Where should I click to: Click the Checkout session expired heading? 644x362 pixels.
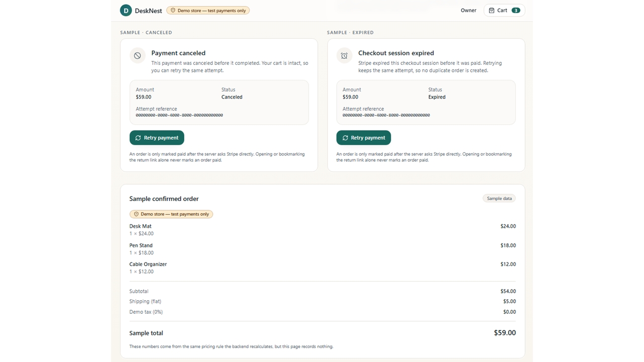point(396,53)
